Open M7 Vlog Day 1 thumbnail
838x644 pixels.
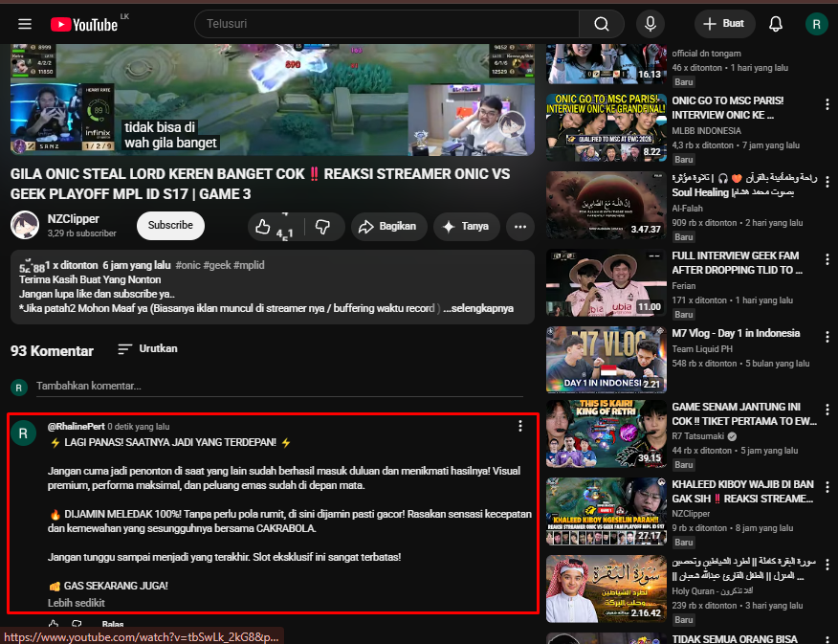tap(606, 360)
